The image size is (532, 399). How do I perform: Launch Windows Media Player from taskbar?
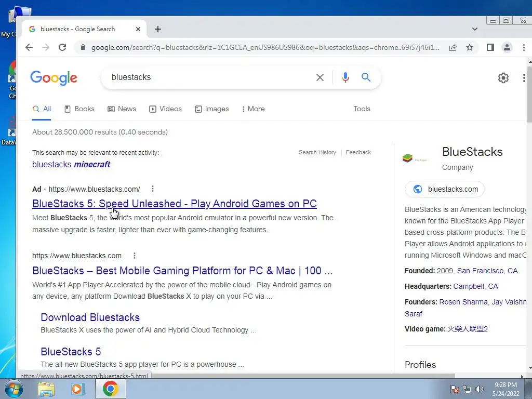click(77, 389)
